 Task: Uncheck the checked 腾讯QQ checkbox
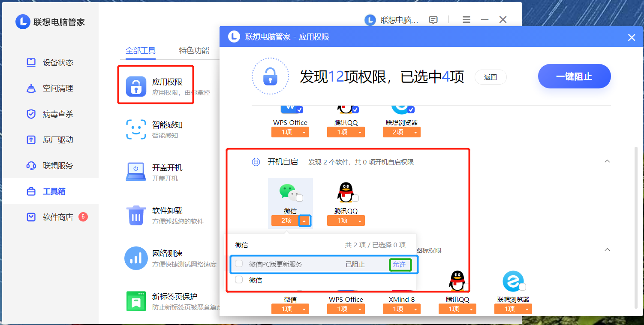[x=355, y=109]
